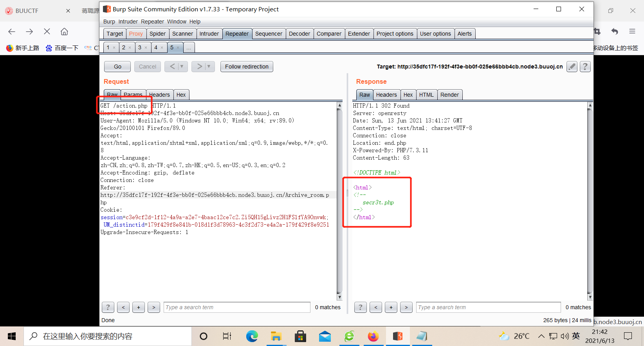The image size is (644, 346).
Task: Open File Explorer from taskbar
Action: [x=276, y=336]
